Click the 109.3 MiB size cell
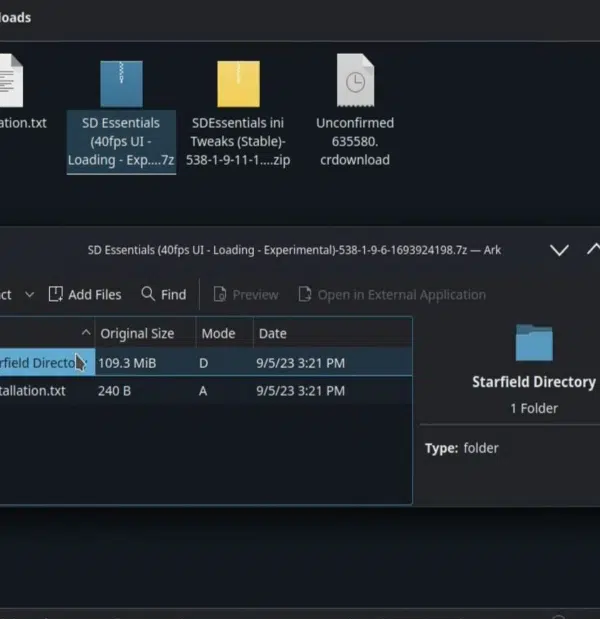Image resolution: width=600 pixels, height=620 pixels. (127, 363)
